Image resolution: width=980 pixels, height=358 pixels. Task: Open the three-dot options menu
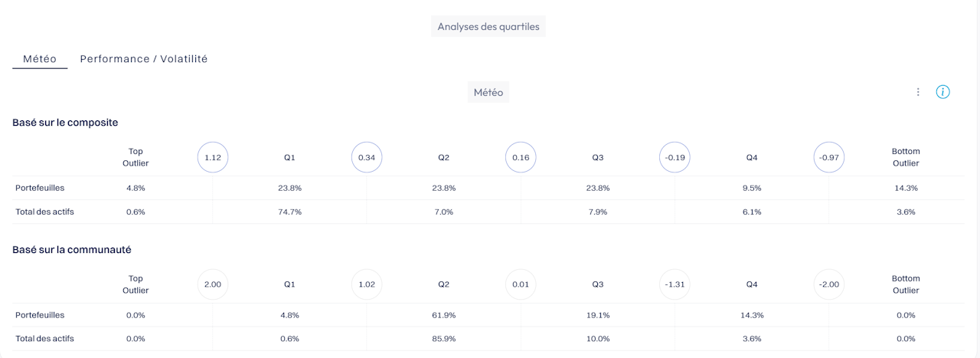[x=918, y=92]
